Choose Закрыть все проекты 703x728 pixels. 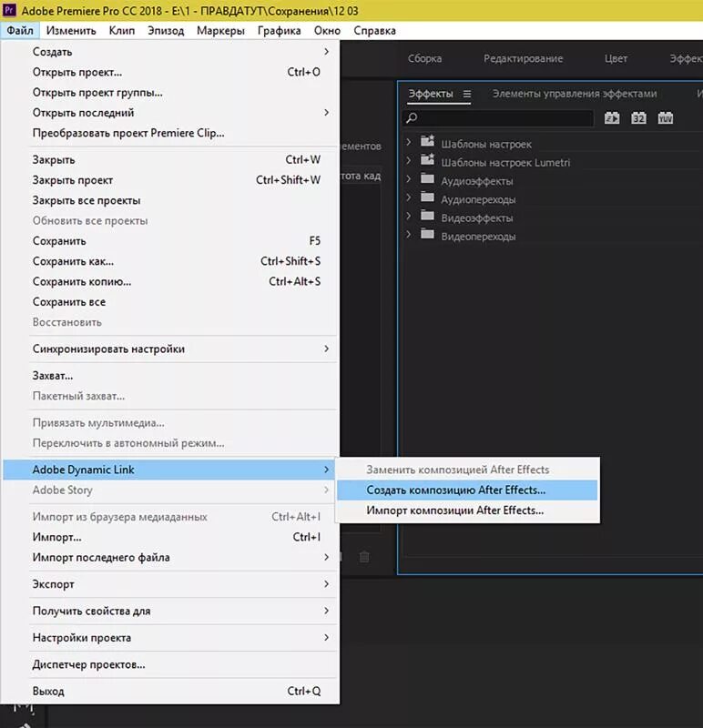[170, 200]
